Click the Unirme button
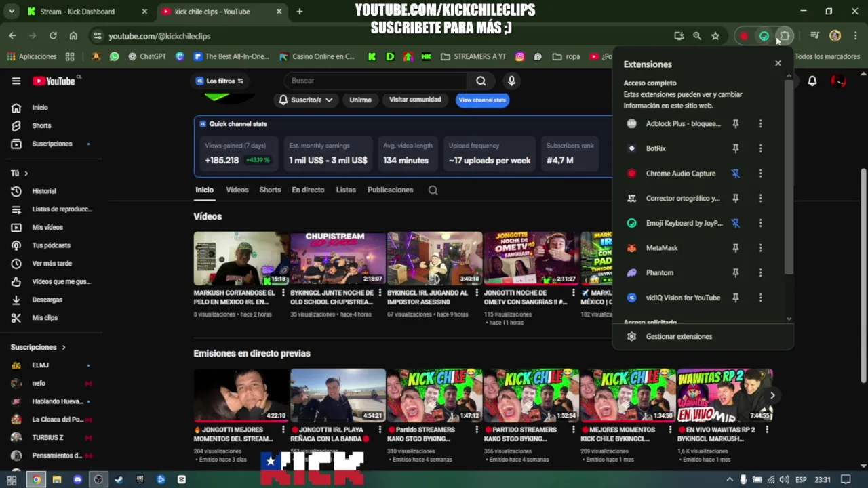The height and width of the screenshot is (488, 868). pyautogui.click(x=360, y=100)
